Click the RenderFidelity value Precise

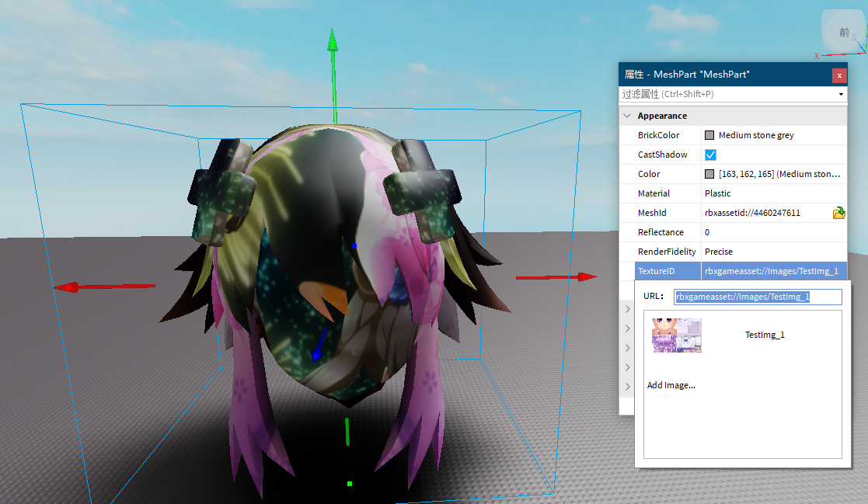(719, 251)
